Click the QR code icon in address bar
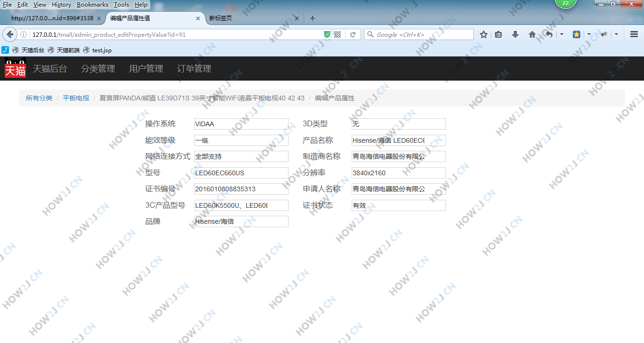The width and height of the screenshot is (644, 343). (x=338, y=34)
